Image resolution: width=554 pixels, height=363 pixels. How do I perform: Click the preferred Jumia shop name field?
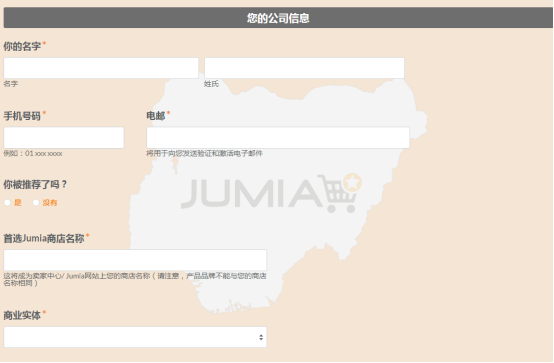click(x=135, y=260)
